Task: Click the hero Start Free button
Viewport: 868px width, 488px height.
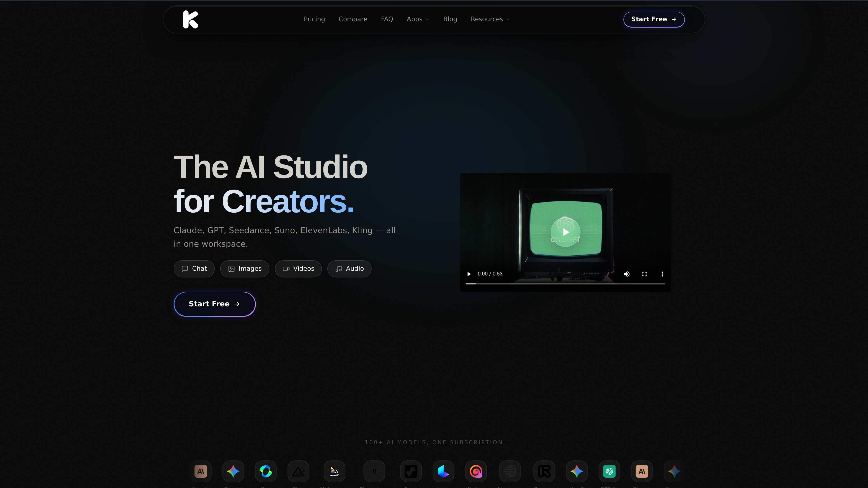Action: [215, 304]
